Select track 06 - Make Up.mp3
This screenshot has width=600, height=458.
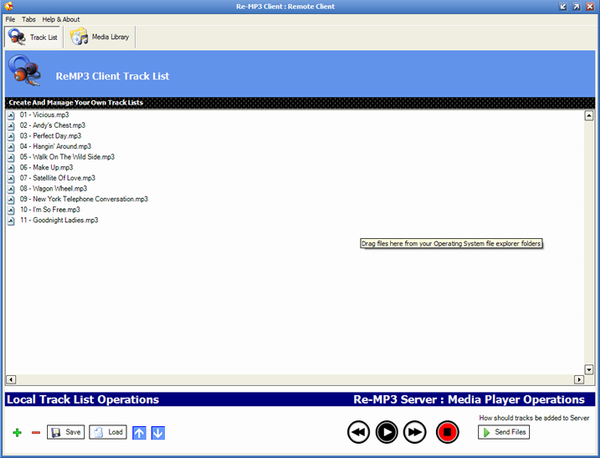tap(46, 168)
